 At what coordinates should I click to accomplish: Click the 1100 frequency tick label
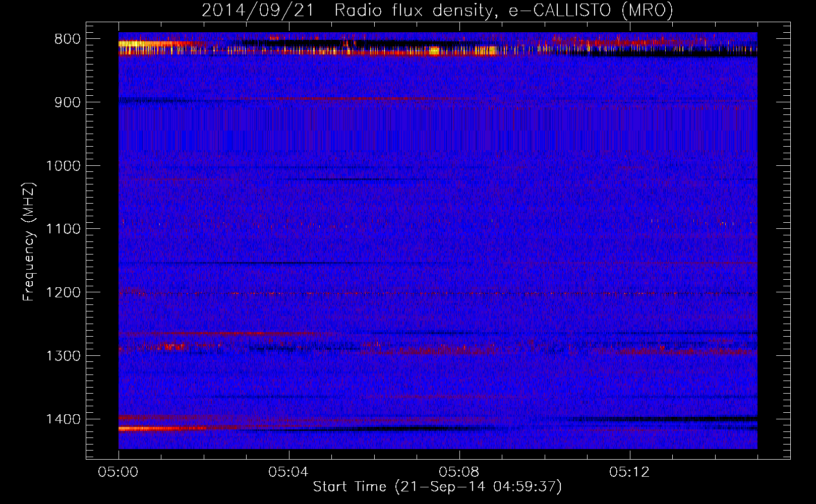pyautogui.click(x=63, y=229)
